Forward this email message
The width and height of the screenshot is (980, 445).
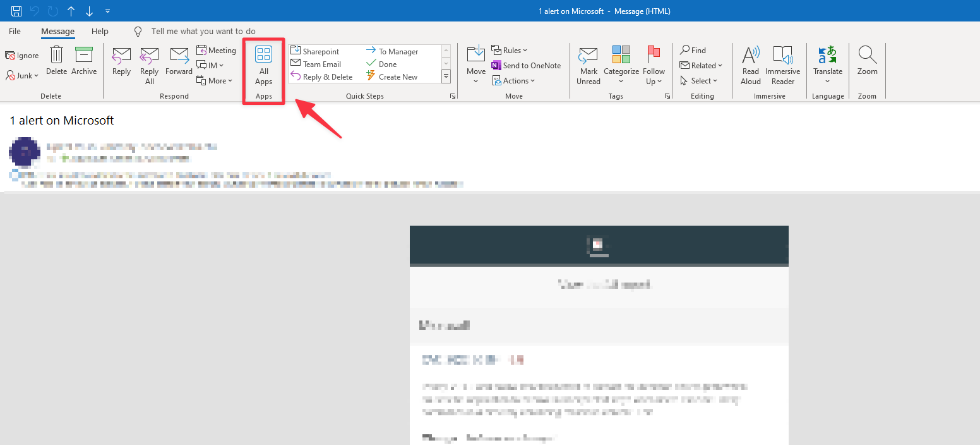point(179,57)
